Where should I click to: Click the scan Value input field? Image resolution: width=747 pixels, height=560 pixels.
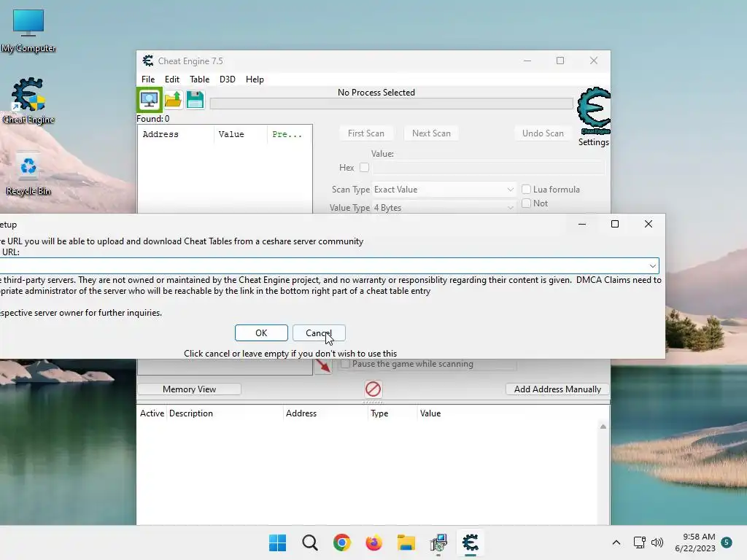click(x=489, y=168)
